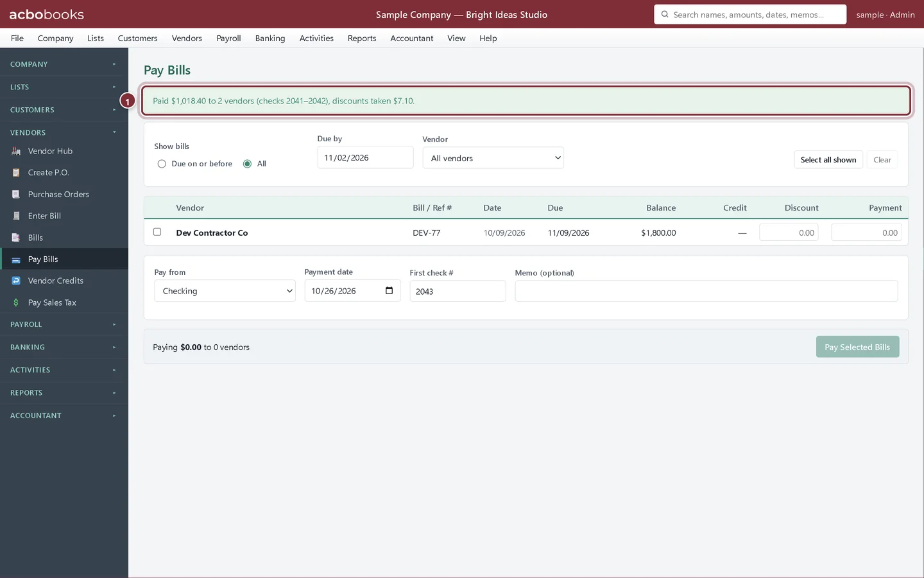Image resolution: width=924 pixels, height=578 pixels.
Task: Open the Vendor Hub icon in sidebar
Action: pyautogui.click(x=16, y=151)
